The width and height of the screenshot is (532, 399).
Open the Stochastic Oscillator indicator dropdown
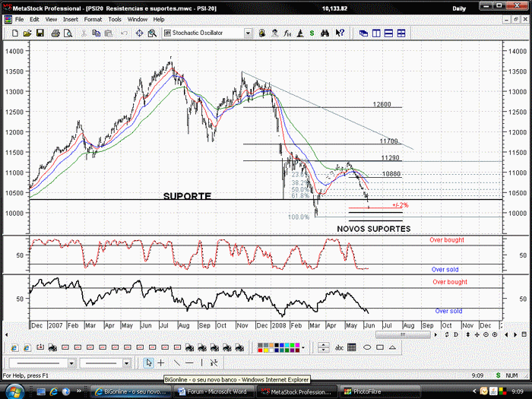(x=248, y=33)
